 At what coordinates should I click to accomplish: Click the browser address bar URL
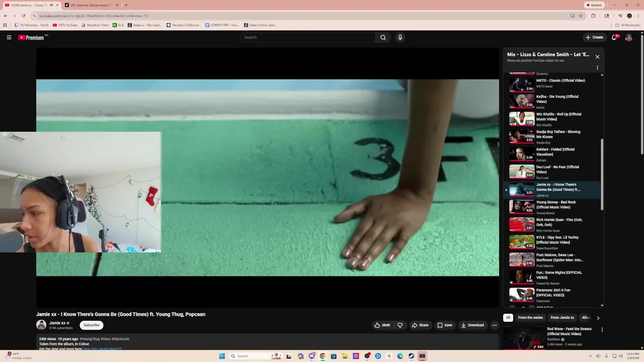94,16
